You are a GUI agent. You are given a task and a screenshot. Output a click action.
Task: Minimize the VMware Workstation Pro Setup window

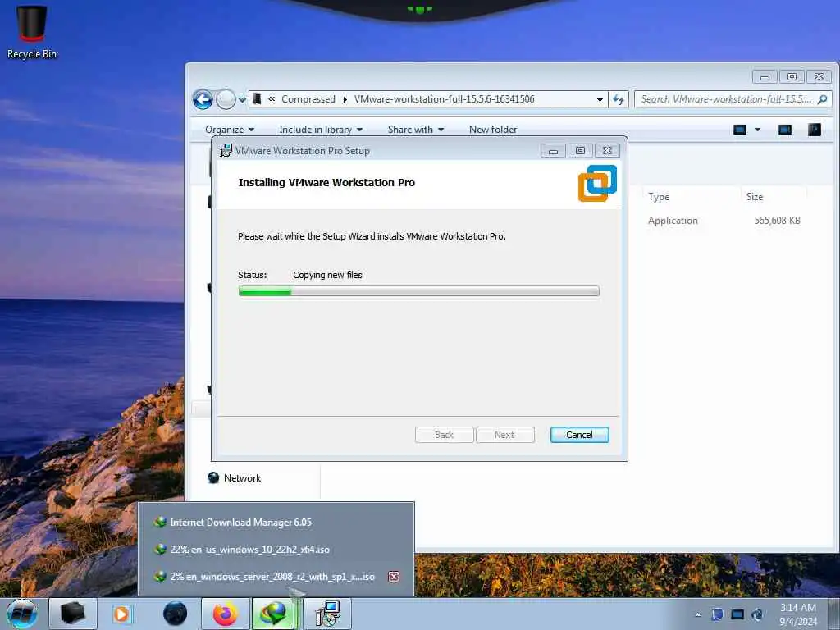pos(553,151)
